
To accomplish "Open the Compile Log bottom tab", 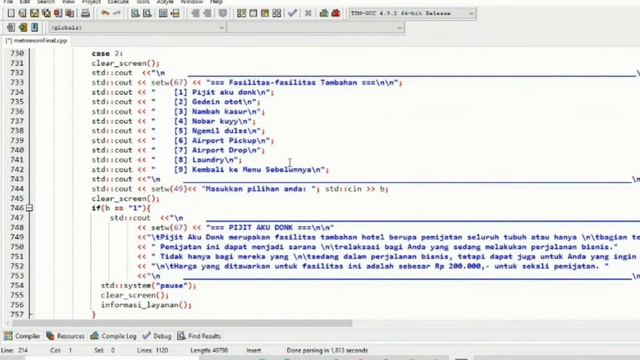I will [113, 336].
